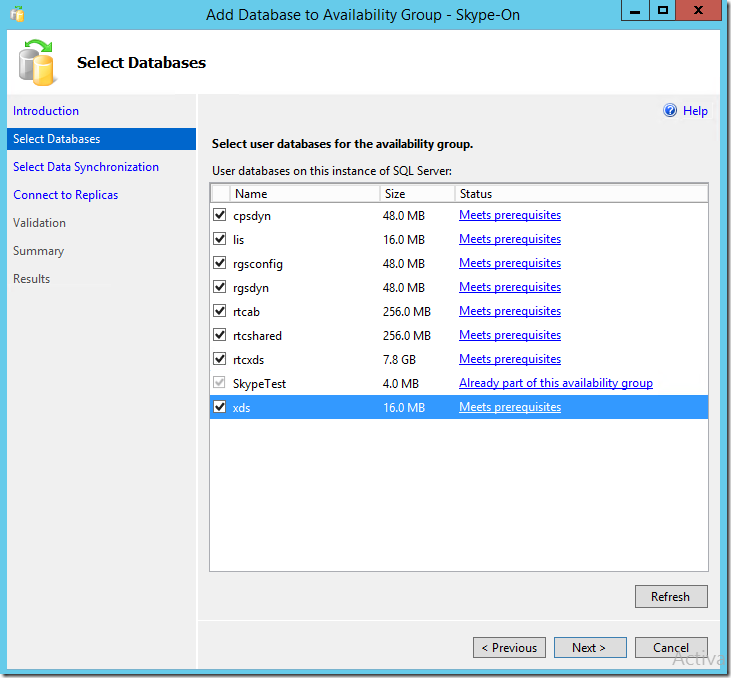Viewport: 731px width, 678px height.
Task: Open xds Meets prerequisites link
Action: [510, 407]
